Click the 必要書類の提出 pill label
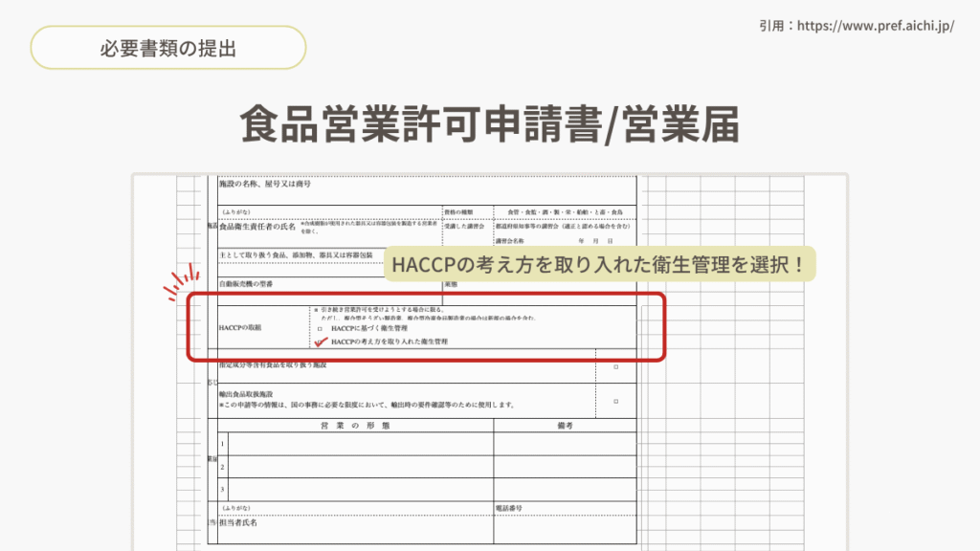Viewport: 980px width, 551px height. [x=168, y=48]
